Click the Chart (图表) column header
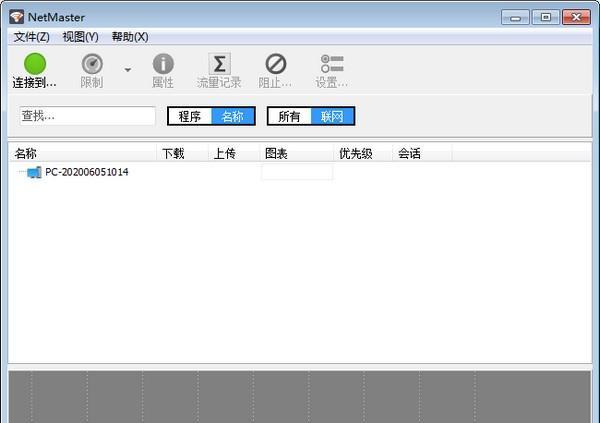The image size is (600, 423). 297,154
